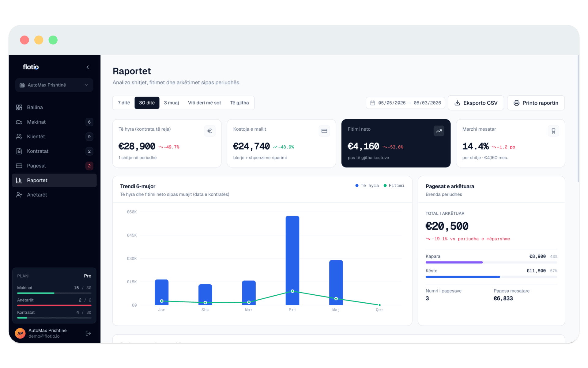Toggle the Fitimi legend series
Image resolution: width=588 pixels, height=368 pixels.
(x=394, y=186)
